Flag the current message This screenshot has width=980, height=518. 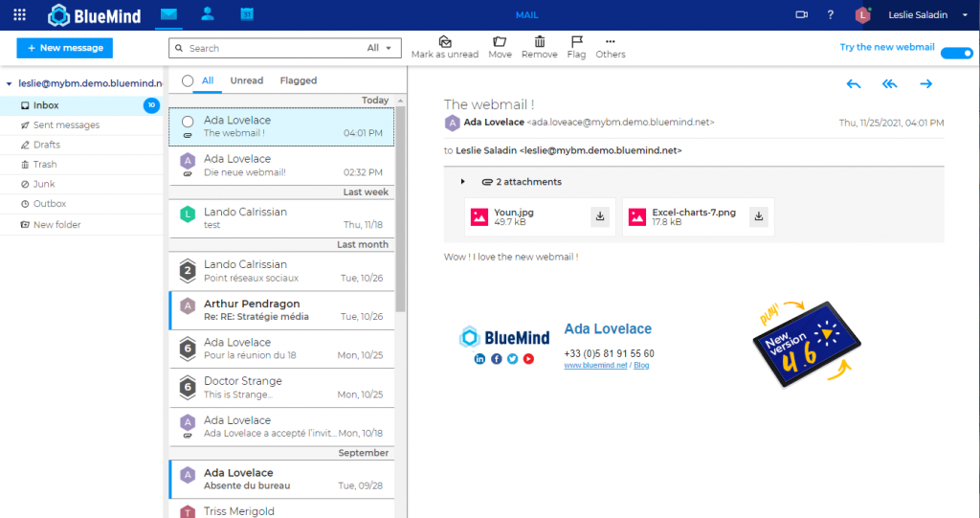(x=576, y=42)
